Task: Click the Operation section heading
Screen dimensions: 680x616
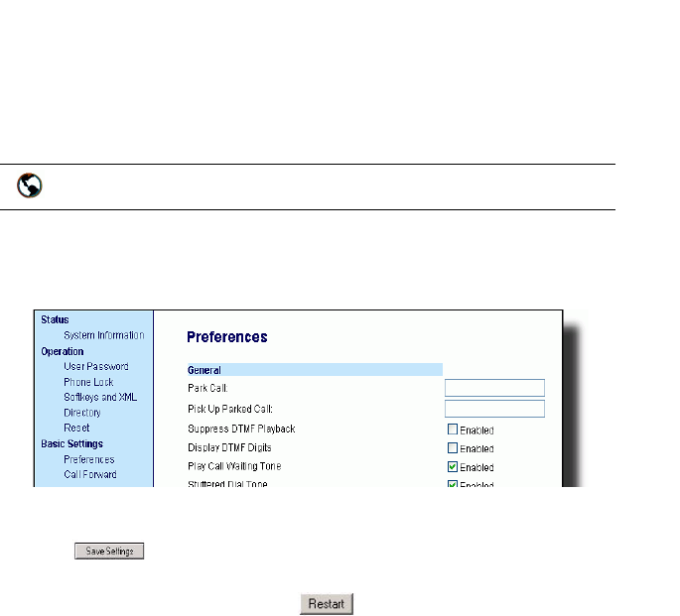Action: [62, 351]
